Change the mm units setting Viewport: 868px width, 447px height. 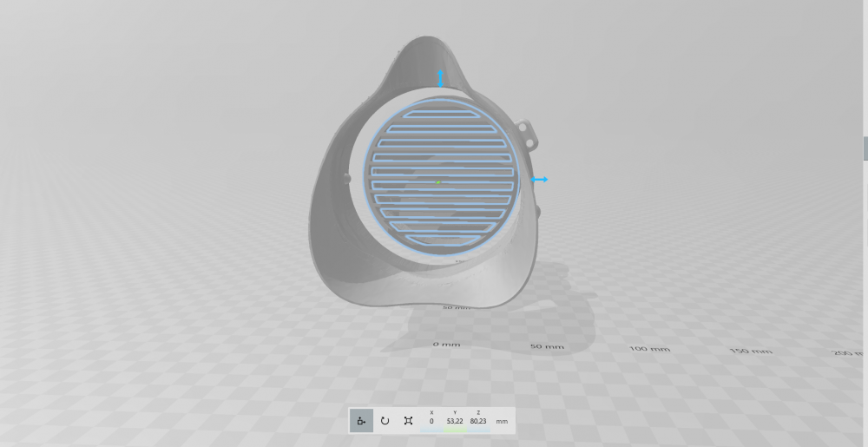click(x=502, y=422)
